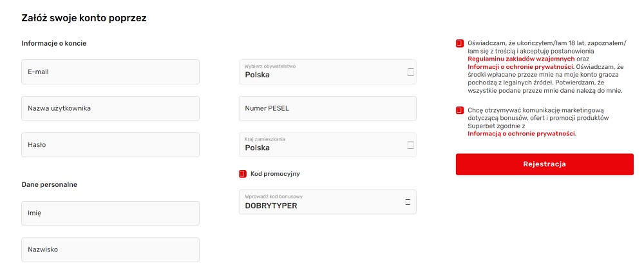Click the Kod promocyjny label

click(x=275, y=173)
